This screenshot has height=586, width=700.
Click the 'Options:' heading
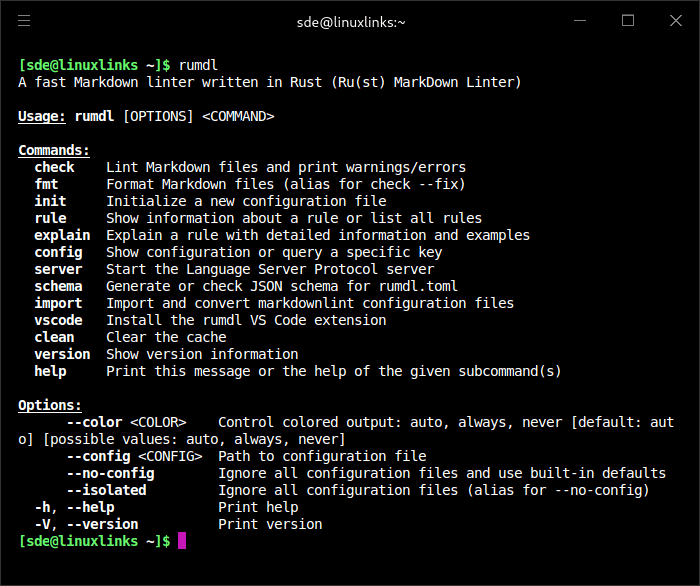click(x=50, y=405)
